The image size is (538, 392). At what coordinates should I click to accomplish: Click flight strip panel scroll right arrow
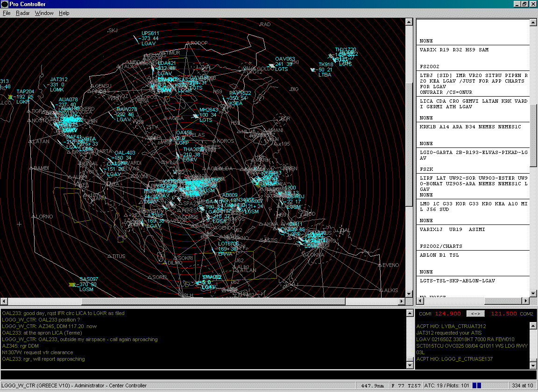526,301
